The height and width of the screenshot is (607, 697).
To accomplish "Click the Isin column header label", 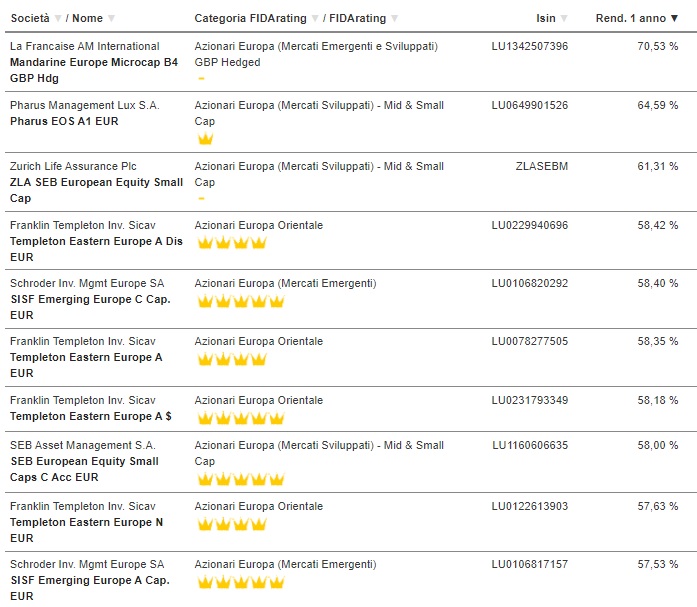I will click(x=546, y=18).
